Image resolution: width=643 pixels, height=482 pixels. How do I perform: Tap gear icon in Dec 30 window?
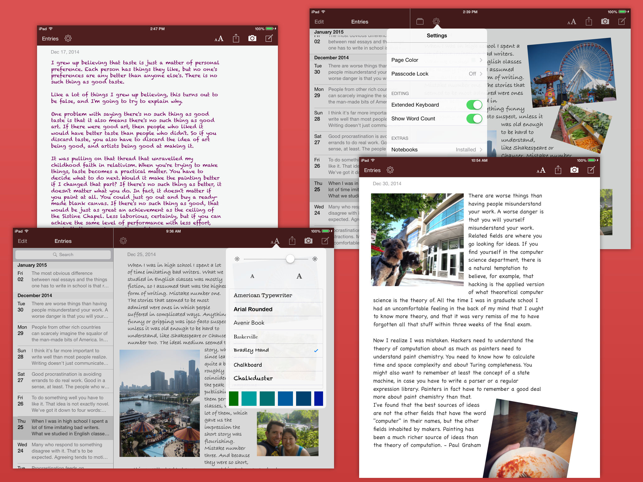pyautogui.click(x=390, y=170)
